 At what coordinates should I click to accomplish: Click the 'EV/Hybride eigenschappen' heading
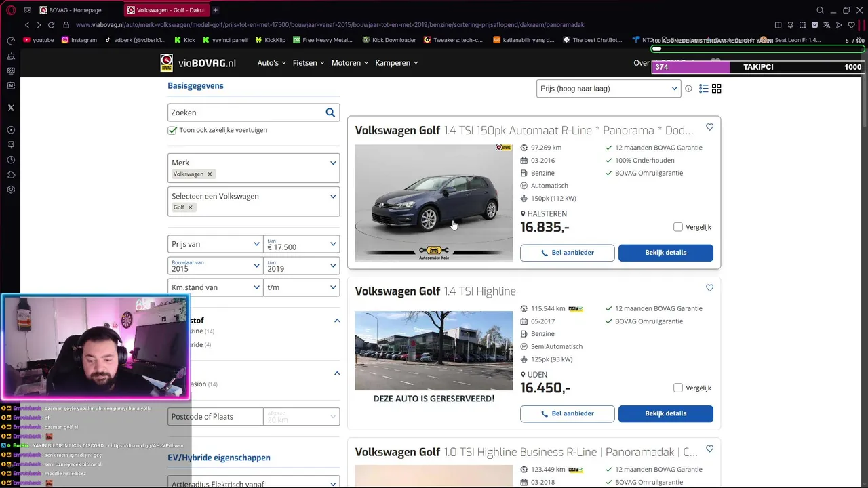point(219,457)
